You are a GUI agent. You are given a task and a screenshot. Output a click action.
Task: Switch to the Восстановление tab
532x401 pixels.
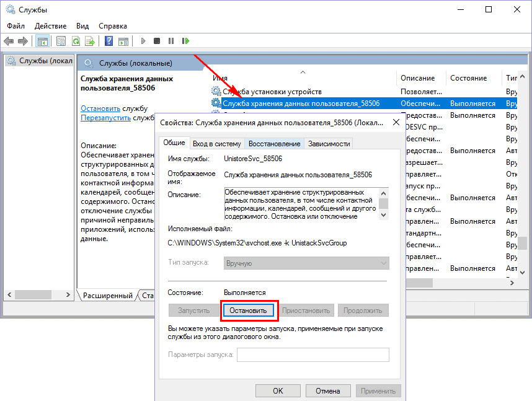pos(274,143)
